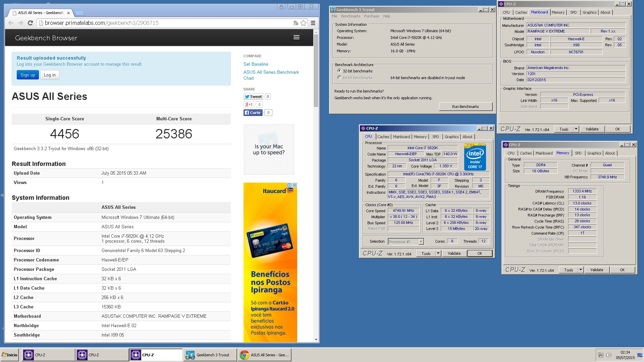The height and width of the screenshot is (362, 644).
Task: Click the Chrome user profile icon
Action: click(x=281, y=6)
